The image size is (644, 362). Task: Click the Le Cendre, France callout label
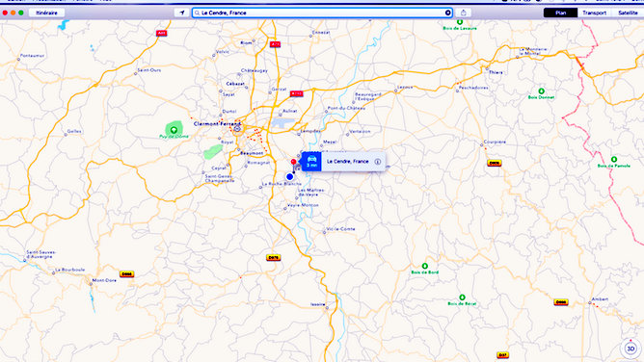pyautogui.click(x=347, y=162)
